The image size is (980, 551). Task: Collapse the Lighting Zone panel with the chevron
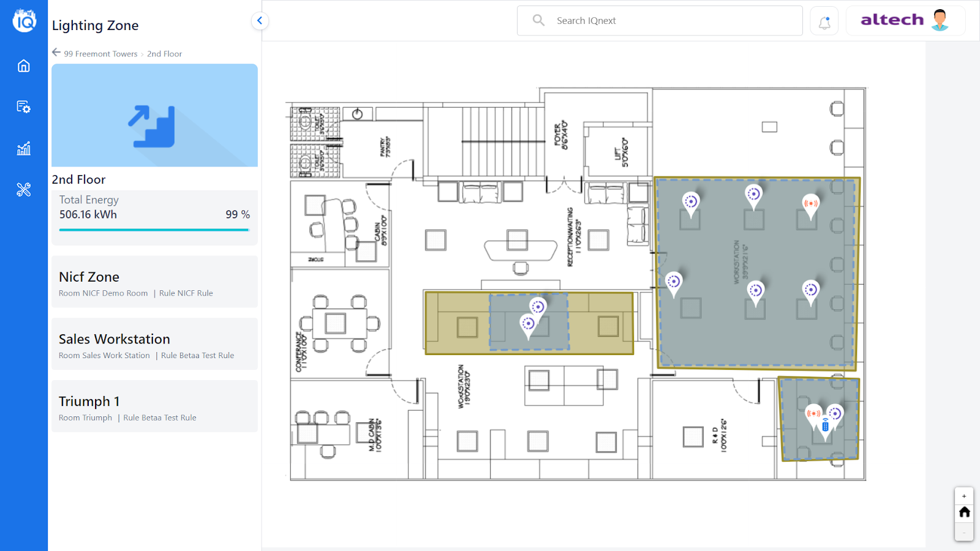point(260,20)
